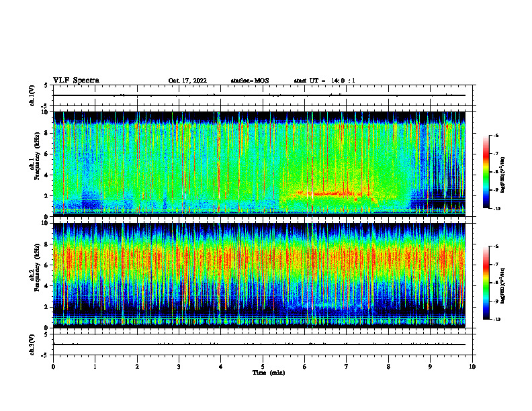Click the ch.1 color bar PSD units label
Viewport: 532px width, 411px height.
tap(503, 175)
